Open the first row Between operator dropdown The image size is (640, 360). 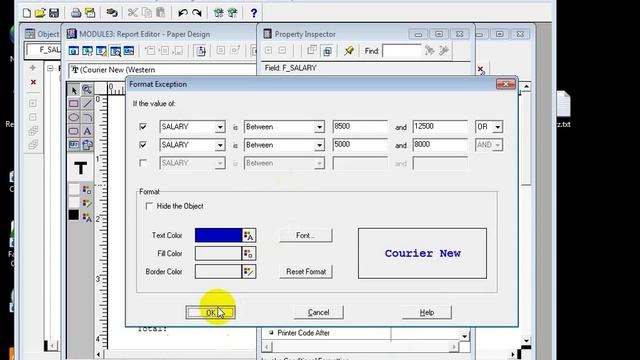pos(319,127)
